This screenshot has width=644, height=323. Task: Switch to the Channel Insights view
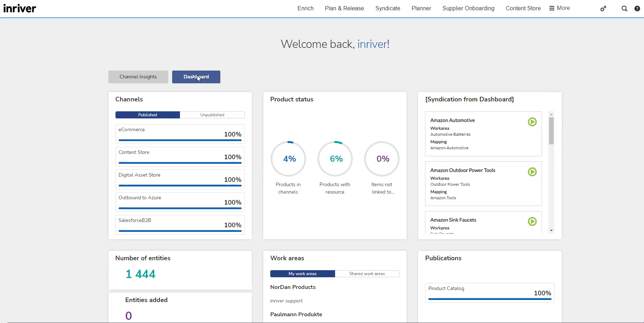click(138, 77)
